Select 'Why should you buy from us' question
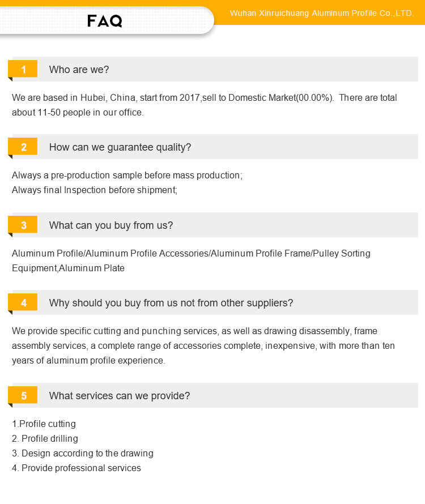The width and height of the screenshot is (425, 504). pos(171,303)
